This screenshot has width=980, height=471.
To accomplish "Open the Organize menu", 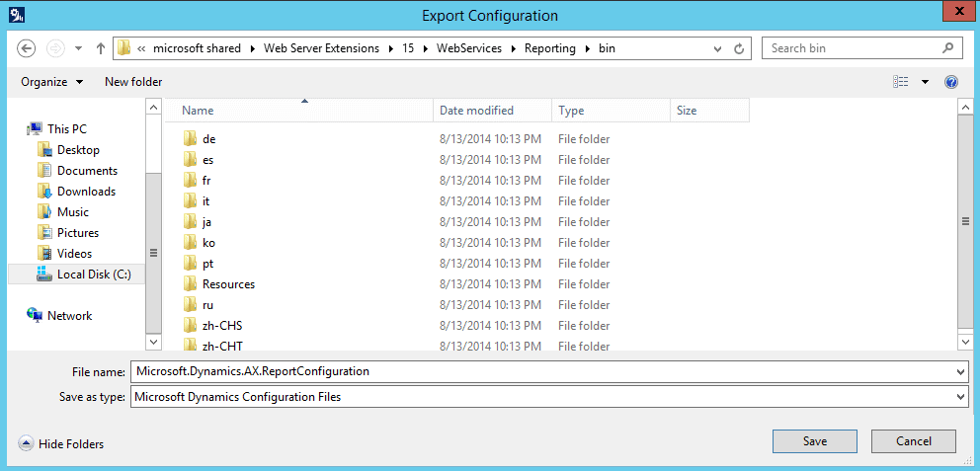I will 52,82.
